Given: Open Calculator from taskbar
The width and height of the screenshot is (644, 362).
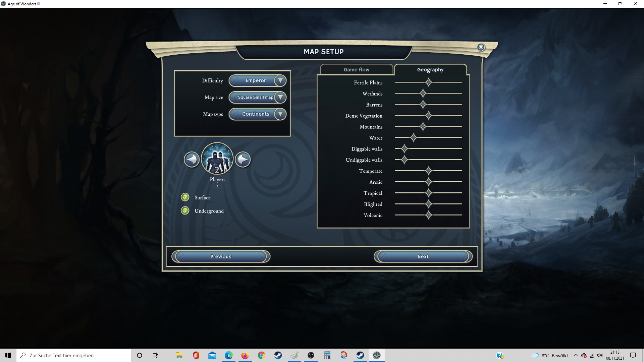Looking at the screenshot, I should 327,355.
